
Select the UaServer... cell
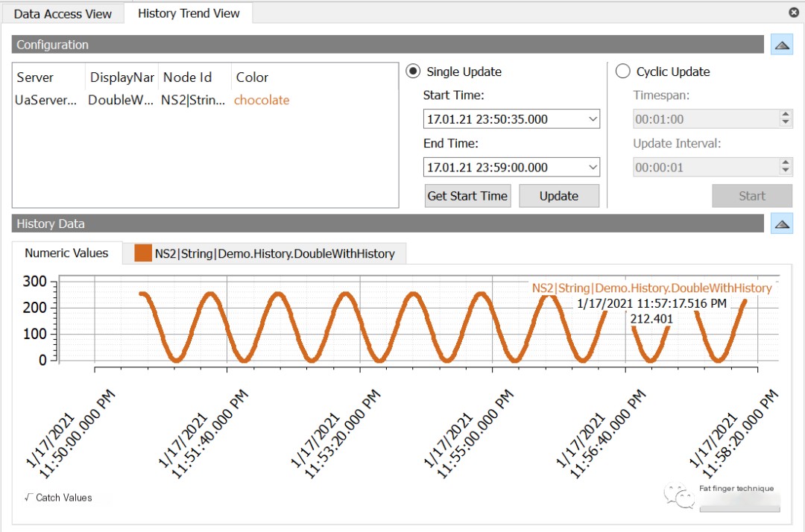coord(45,100)
